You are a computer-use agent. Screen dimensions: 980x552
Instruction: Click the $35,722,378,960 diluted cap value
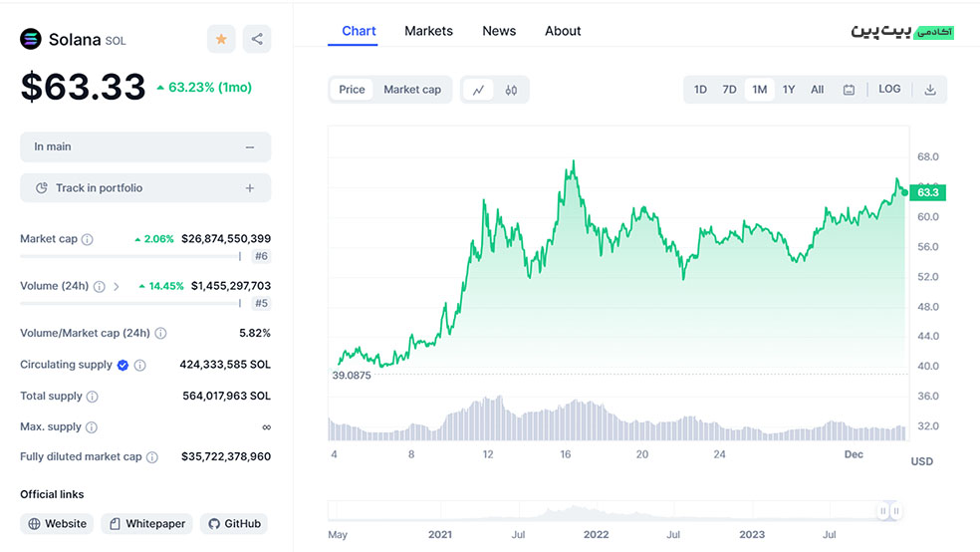click(226, 457)
